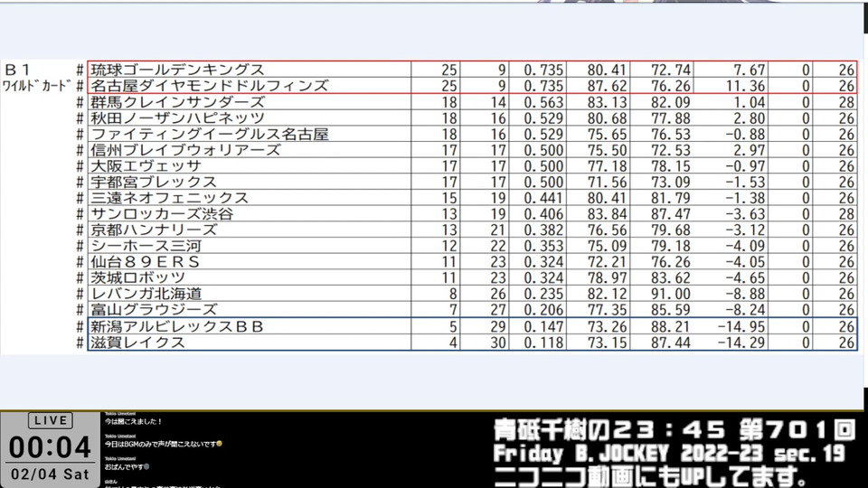
Task: Click the 80.41 value in 琉球 row
Action: [608, 70]
